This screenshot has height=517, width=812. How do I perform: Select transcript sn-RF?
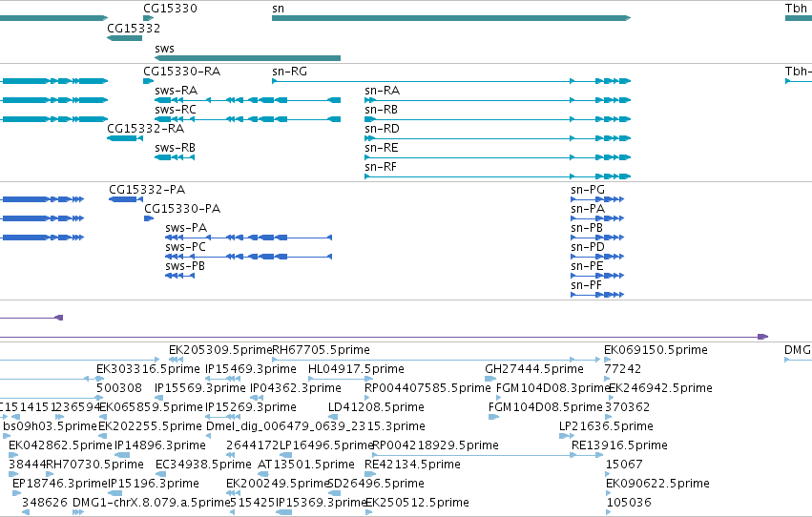click(498, 176)
